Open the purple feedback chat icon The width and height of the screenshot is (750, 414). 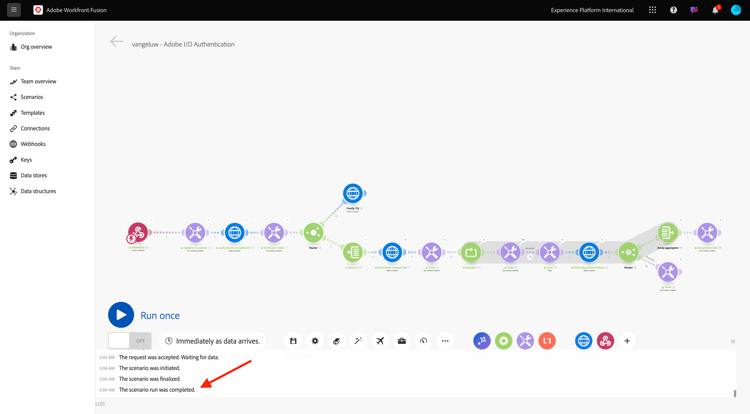point(694,10)
